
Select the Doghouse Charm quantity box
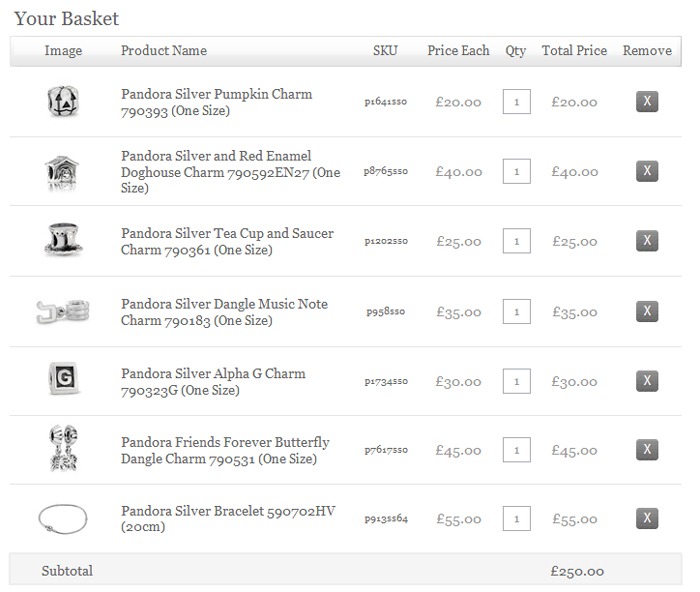tap(516, 171)
